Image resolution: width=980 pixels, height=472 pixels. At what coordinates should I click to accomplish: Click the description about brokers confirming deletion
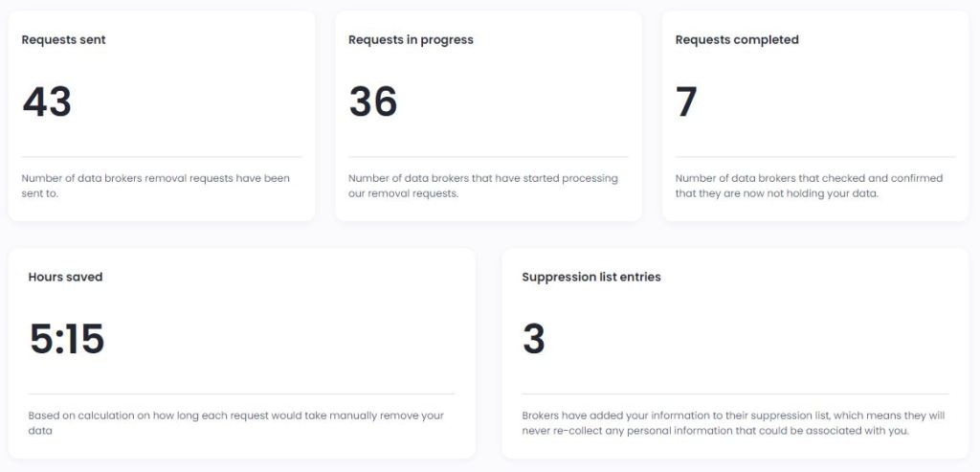point(809,186)
